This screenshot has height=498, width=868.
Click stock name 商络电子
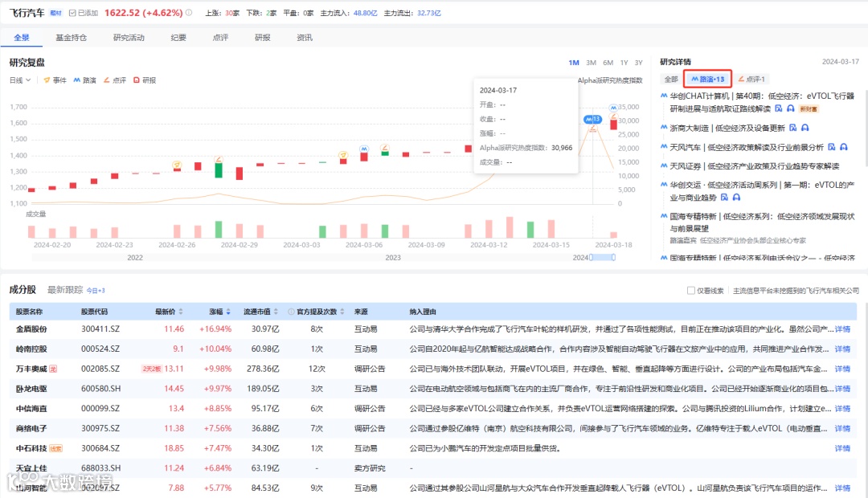tap(31, 428)
